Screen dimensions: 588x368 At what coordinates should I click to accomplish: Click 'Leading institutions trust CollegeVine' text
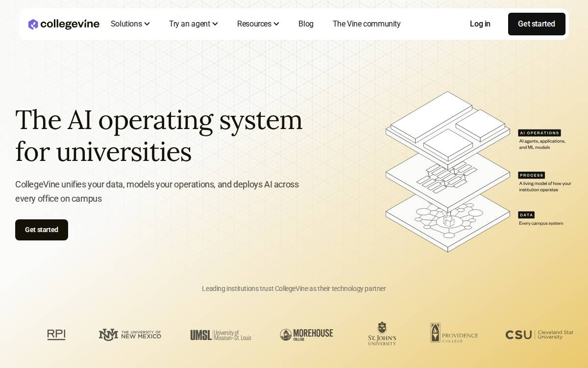255,289
